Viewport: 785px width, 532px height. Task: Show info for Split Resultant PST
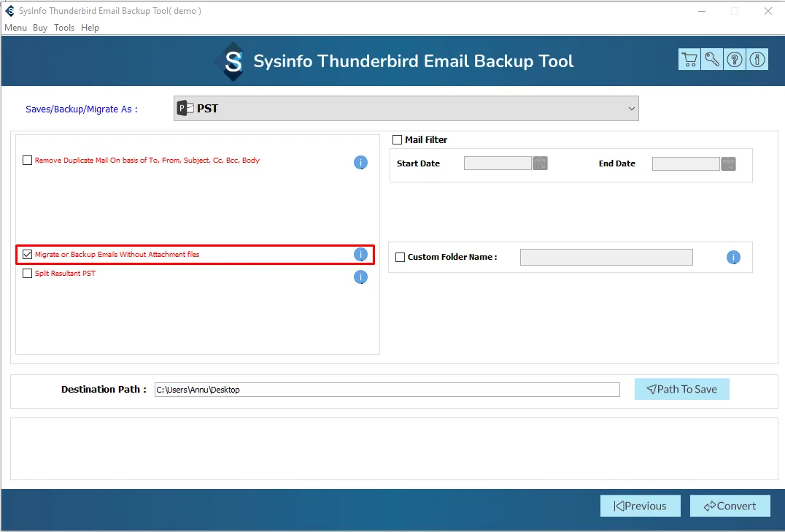click(x=360, y=277)
